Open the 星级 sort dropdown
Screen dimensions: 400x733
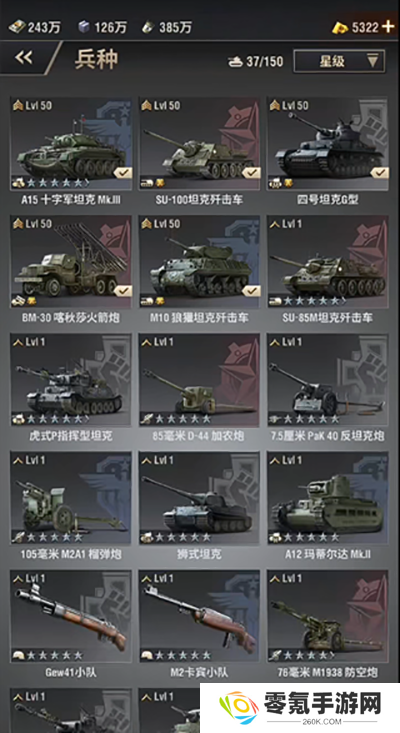(339, 61)
